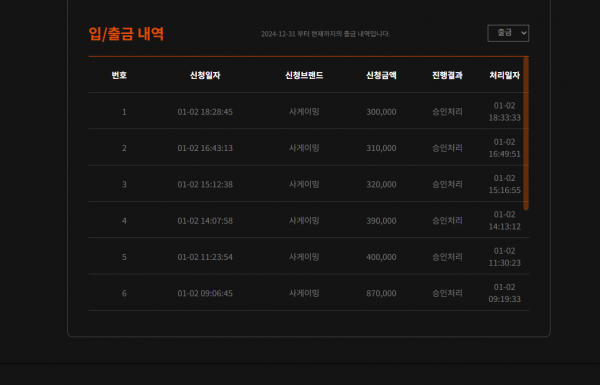This screenshot has height=385, width=600.
Task: Click the 진행결과 column header
Action: pos(447,75)
